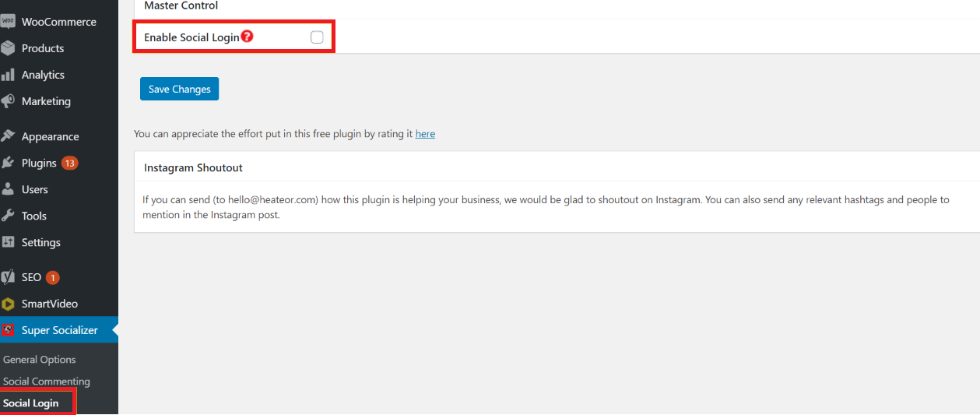
Task: Select the Social Login submenu item
Action: 31,403
